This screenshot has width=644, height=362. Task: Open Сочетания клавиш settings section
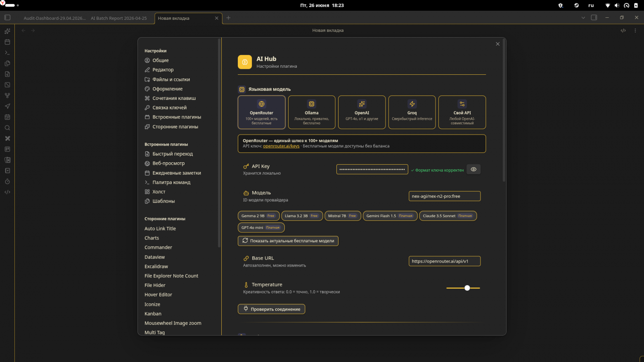(x=170, y=98)
